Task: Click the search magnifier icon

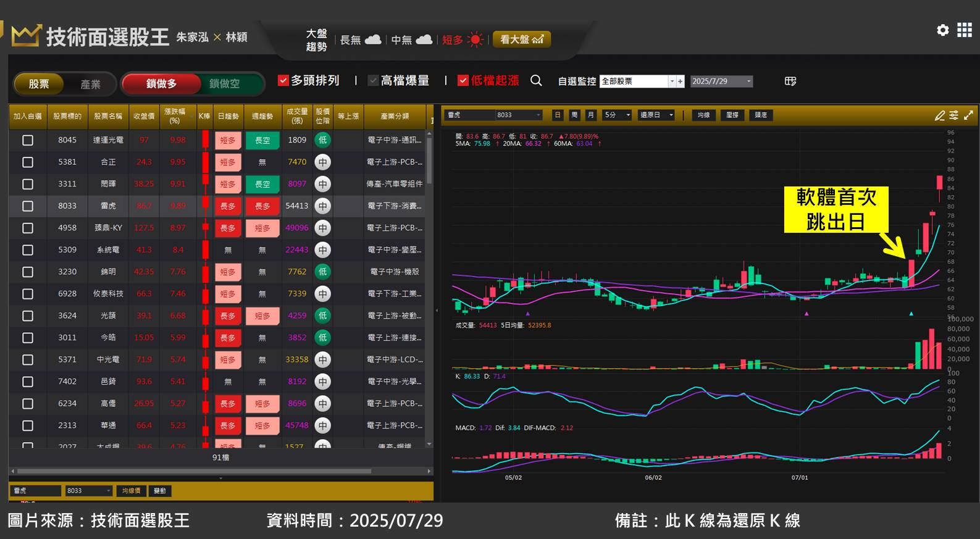Action: pyautogui.click(x=536, y=81)
